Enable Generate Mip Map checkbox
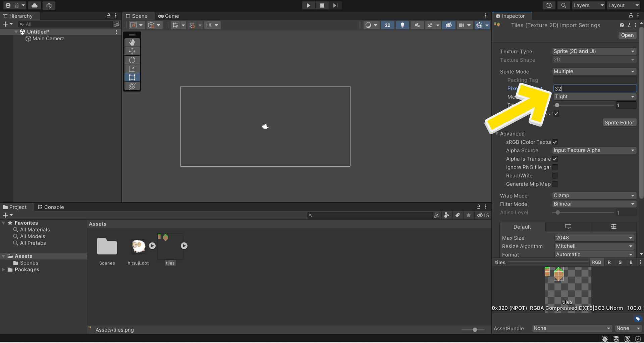Image resolution: width=644 pixels, height=343 pixels. click(x=555, y=184)
